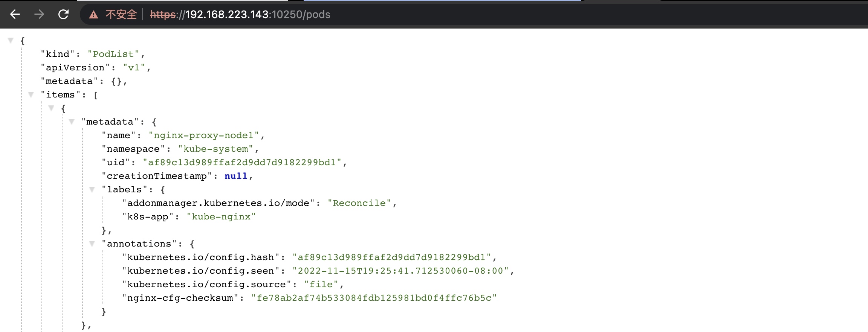This screenshot has height=332, width=868.
Task: Click the null creationTimestamp value
Action: coord(236,176)
